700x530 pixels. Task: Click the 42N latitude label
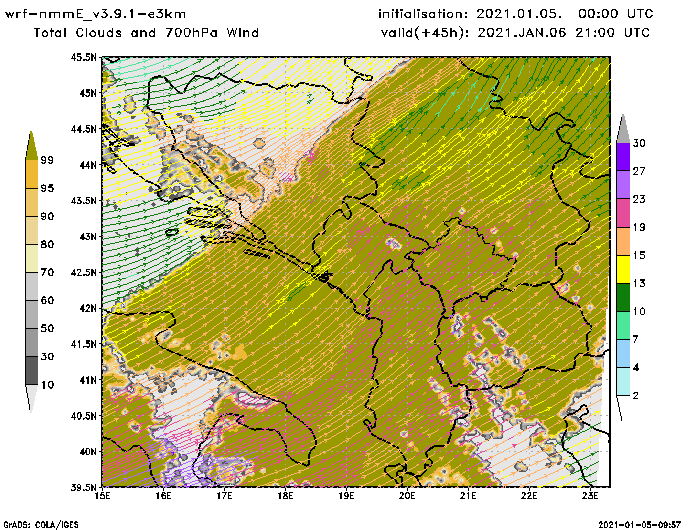click(88, 308)
